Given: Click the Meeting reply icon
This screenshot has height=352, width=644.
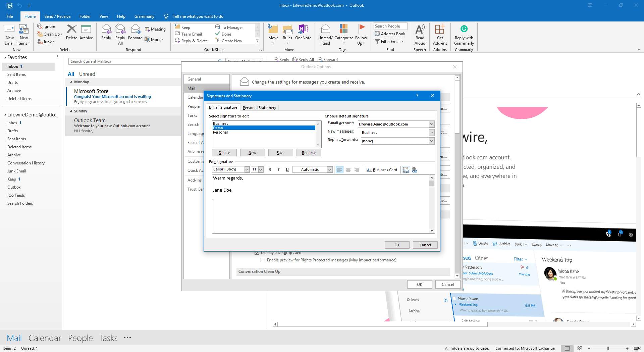Looking at the screenshot, I should (x=155, y=29).
